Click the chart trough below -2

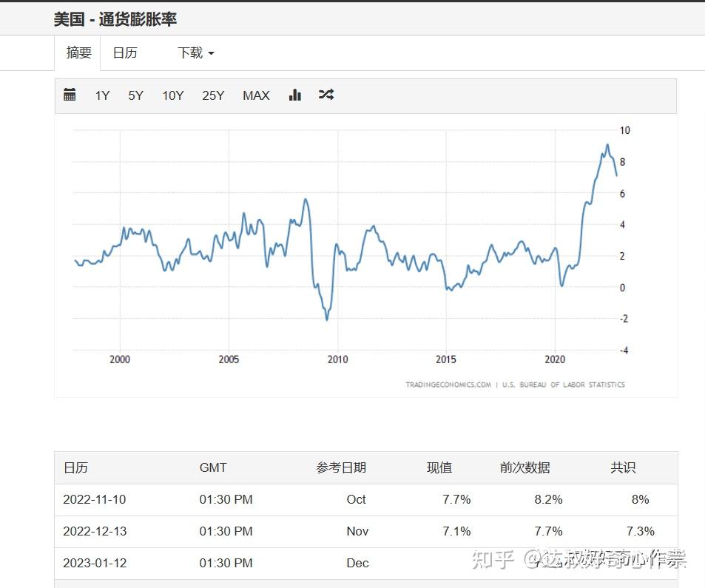327,320
